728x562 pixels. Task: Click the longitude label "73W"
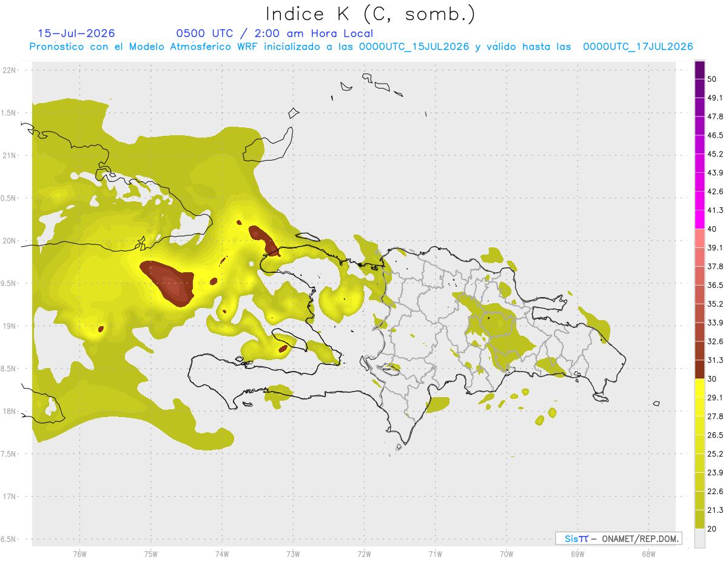293,554
